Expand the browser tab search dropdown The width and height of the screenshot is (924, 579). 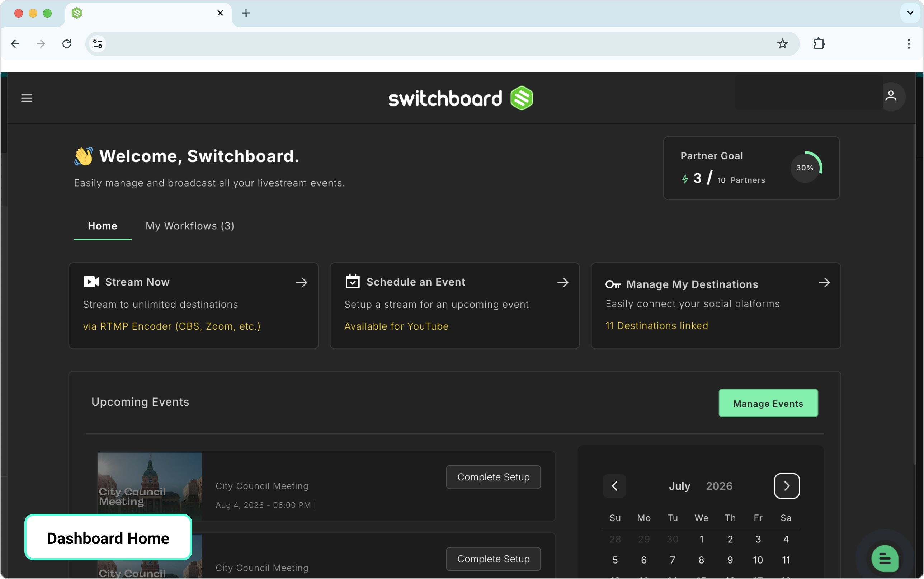tap(910, 13)
